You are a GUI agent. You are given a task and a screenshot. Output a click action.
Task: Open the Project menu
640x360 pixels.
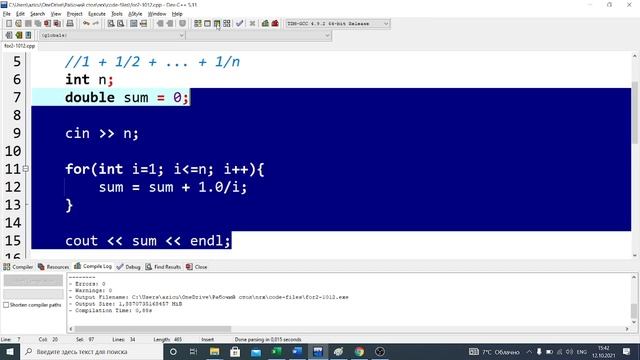[x=75, y=14]
